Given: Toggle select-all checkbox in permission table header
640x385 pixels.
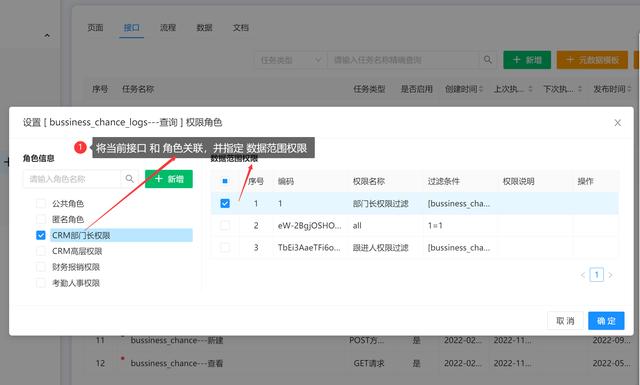Looking at the screenshot, I should click(x=225, y=181).
